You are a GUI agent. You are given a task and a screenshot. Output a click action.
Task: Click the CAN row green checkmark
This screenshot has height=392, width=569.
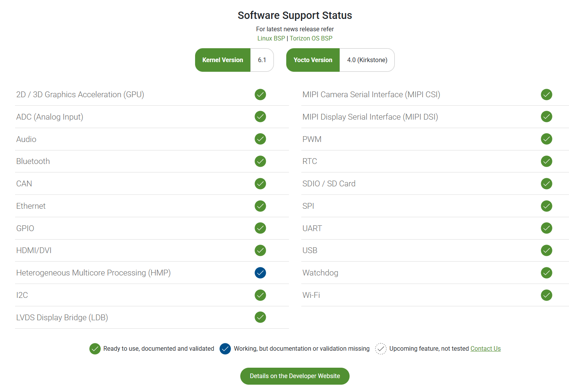[x=260, y=184]
